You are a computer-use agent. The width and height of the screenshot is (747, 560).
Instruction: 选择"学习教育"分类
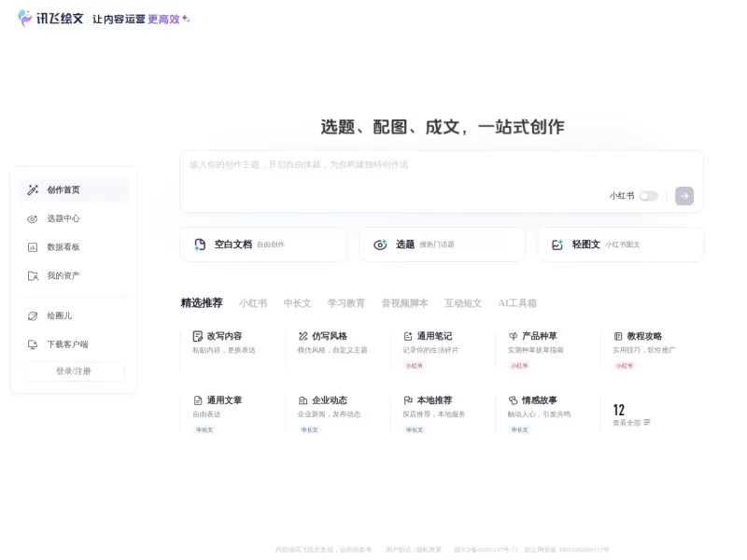click(x=349, y=302)
